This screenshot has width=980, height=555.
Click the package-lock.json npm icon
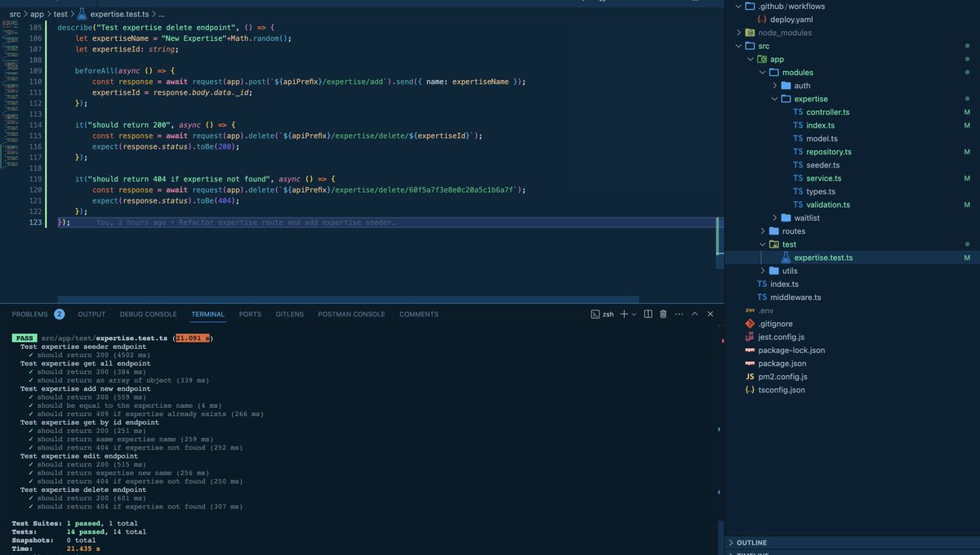pyautogui.click(x=750, y=350)
